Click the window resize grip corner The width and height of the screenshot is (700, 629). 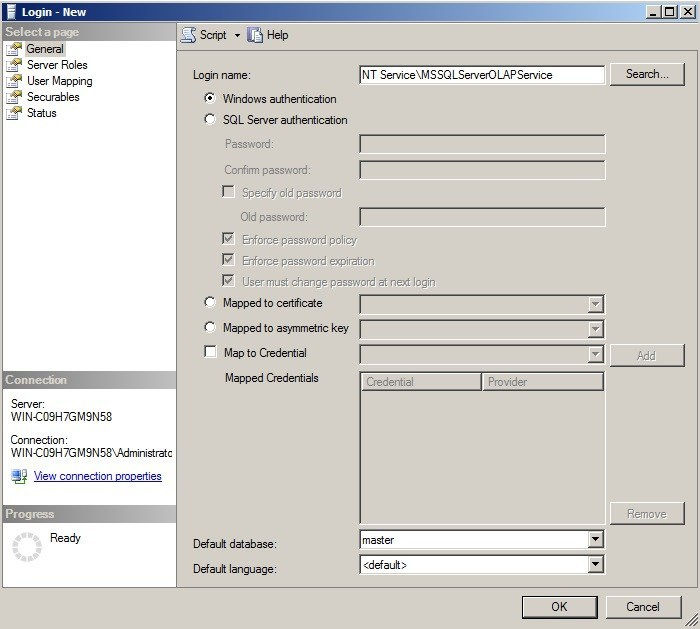click(692, 621)
